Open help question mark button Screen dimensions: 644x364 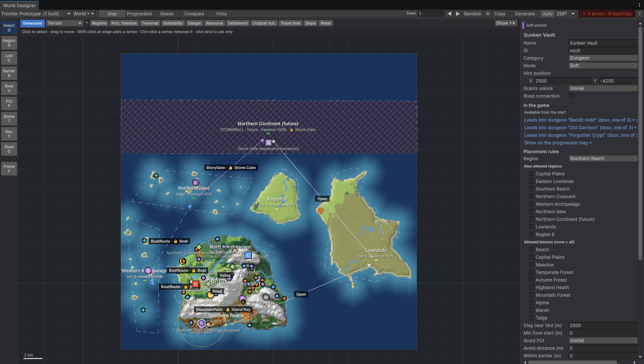(x=639, y=14)
